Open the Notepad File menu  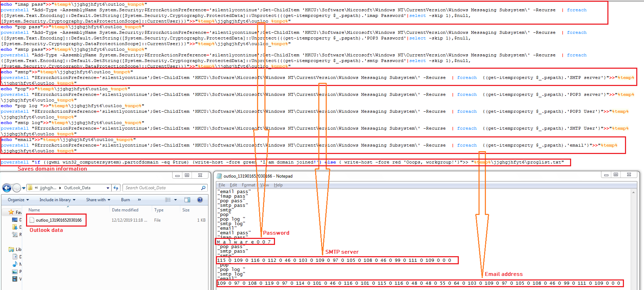(x=222, y=185)
